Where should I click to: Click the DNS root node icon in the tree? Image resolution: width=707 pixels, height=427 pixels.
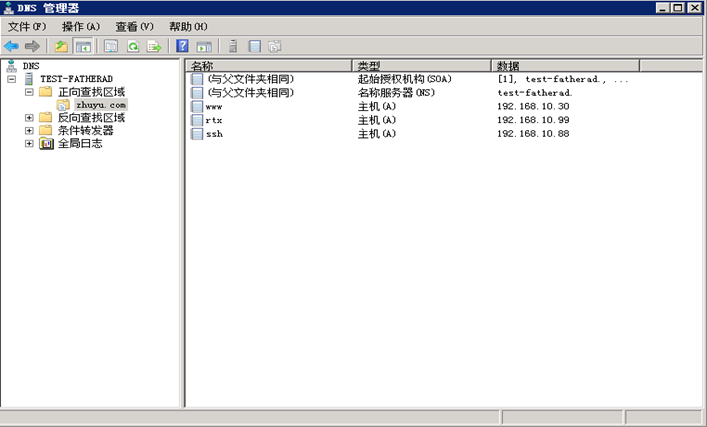point(11,66)
